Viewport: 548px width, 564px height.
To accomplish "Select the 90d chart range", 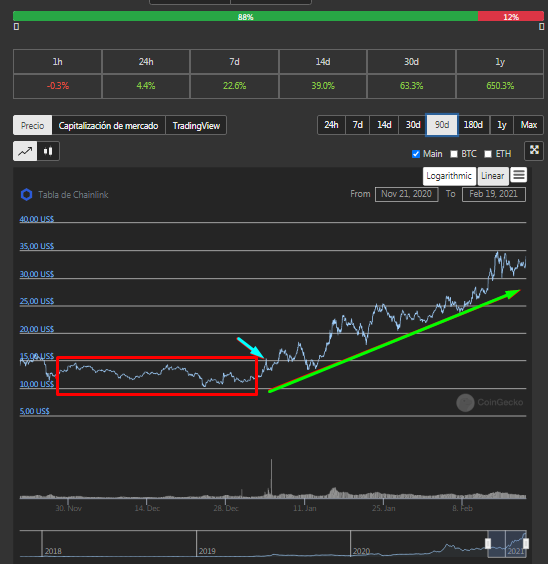I will [442, 125].
